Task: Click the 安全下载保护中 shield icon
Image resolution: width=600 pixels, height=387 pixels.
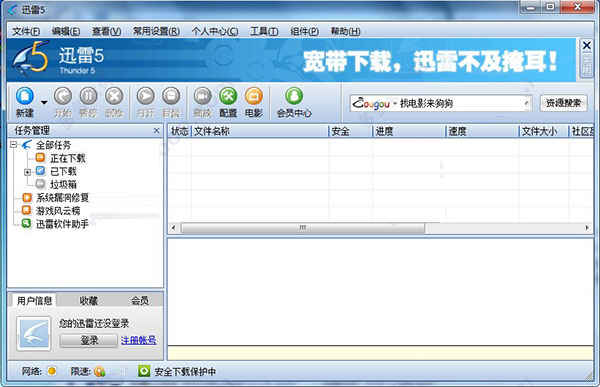Action: 144,371
